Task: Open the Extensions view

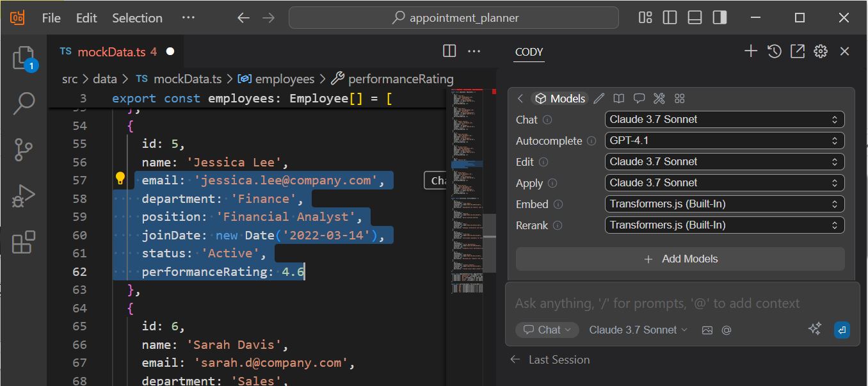Action: (24, 243)
